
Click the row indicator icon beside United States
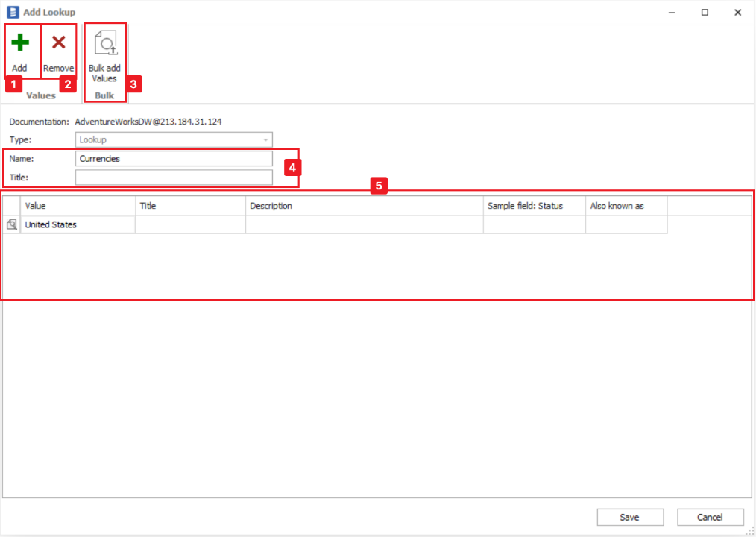coord(11,224)
